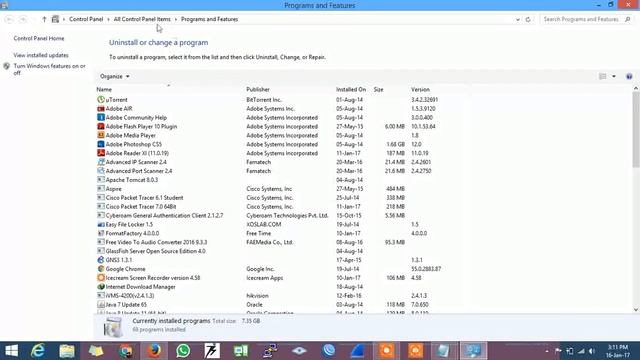Click the Adobe Photoshop CS5 icon
The image size is (640, 360).
101,144
